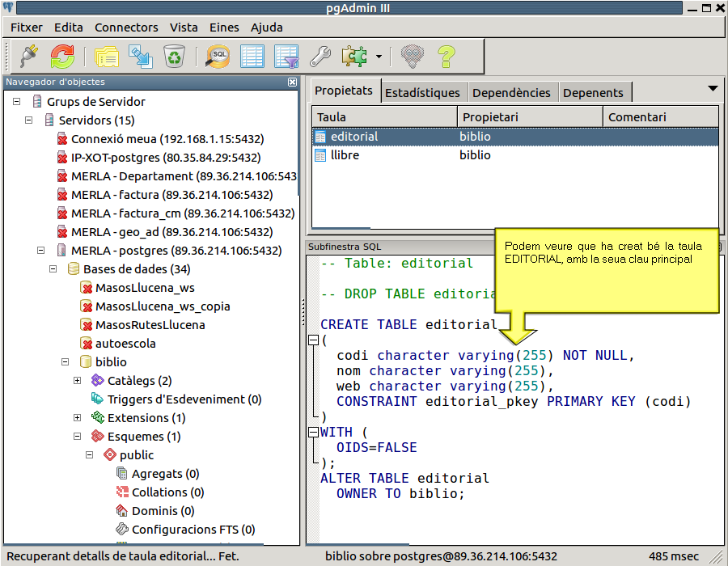Image resolution: width=728 pixels, height=566 pixels.
Task: Click the guru hints elephant icon
Action: pos(413,56)
